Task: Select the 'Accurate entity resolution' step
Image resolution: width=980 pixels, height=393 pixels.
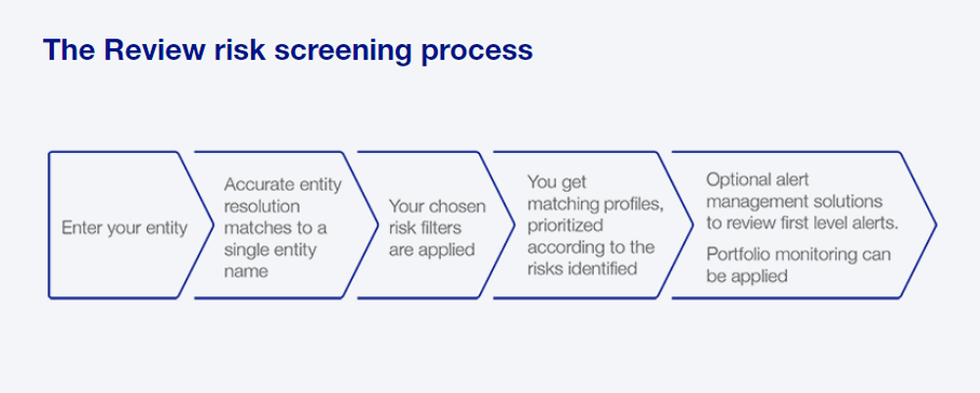Action: pos(286,225)
